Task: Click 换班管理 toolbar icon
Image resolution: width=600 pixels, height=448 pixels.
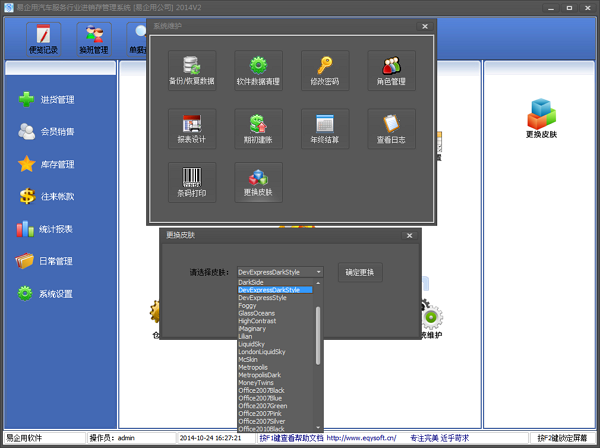Action: (x=94, y=39)
